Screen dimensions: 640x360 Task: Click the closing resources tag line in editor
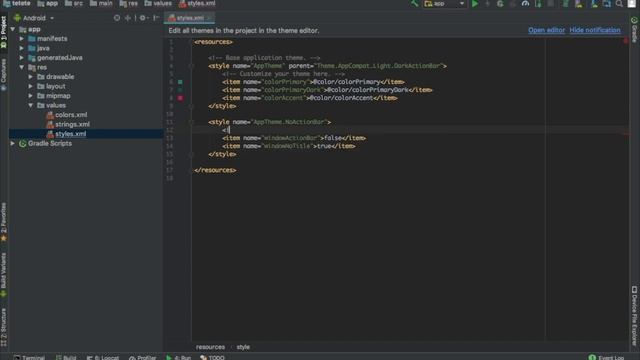pos(215,170)
